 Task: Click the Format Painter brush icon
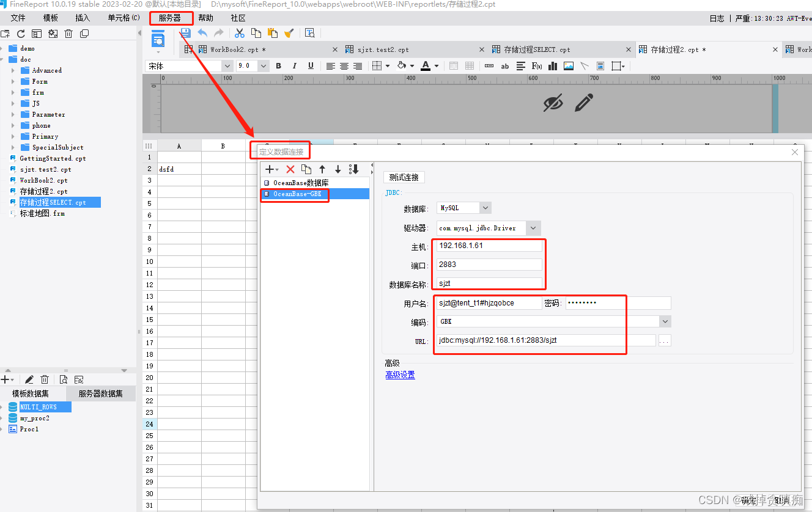click(289, 33)
